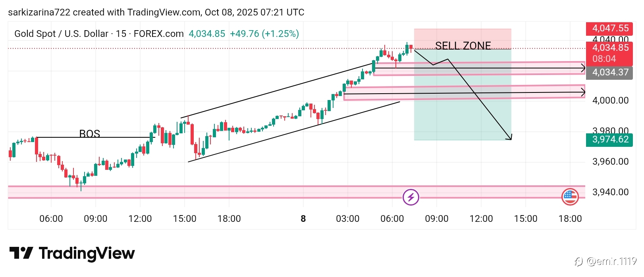Image resolution: width=644 pixels, height=277 pixels.
Task: Click the sarkizarina722 TradingView.com attribution header
Action: 156,12
